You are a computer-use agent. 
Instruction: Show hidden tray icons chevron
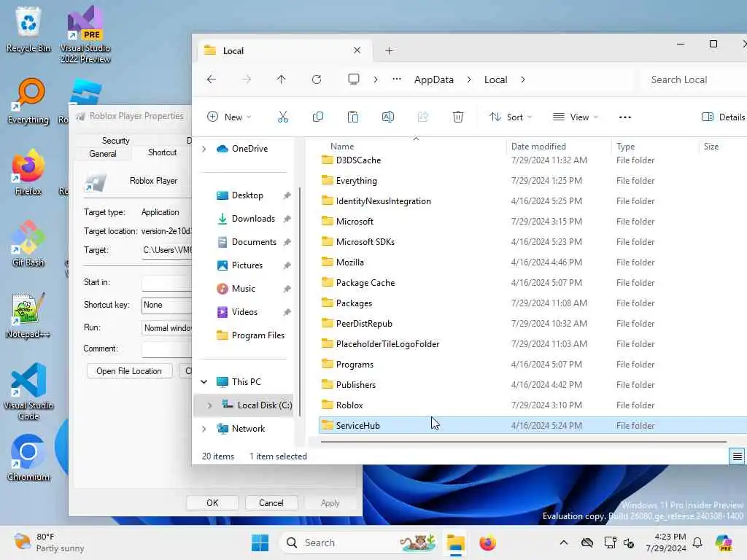(x=564, y=542)
